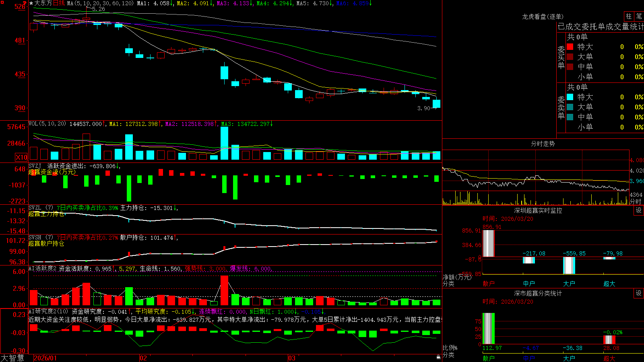The width and height of the screenshot is (644, 362).
Task: Click the 设 settings button in 深圳超赢实时监控
Action: (639, 210)
